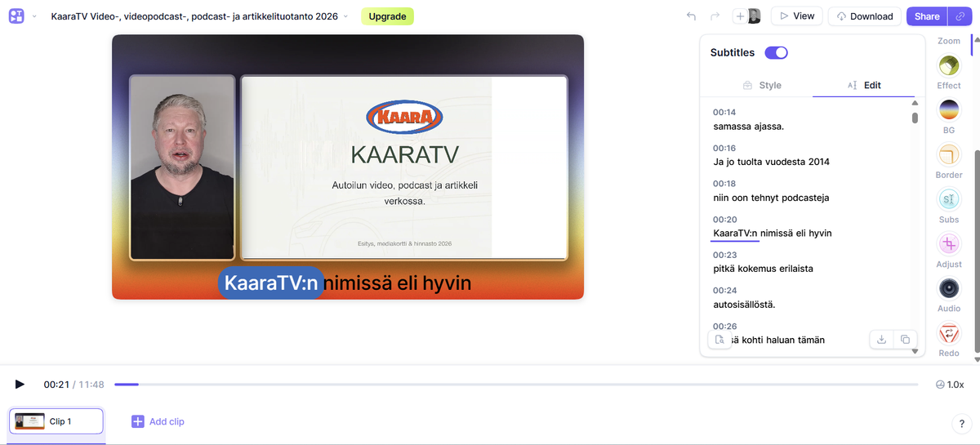
Task: Copy subtitles with the copy icon
Action: (x=905, y=340)
